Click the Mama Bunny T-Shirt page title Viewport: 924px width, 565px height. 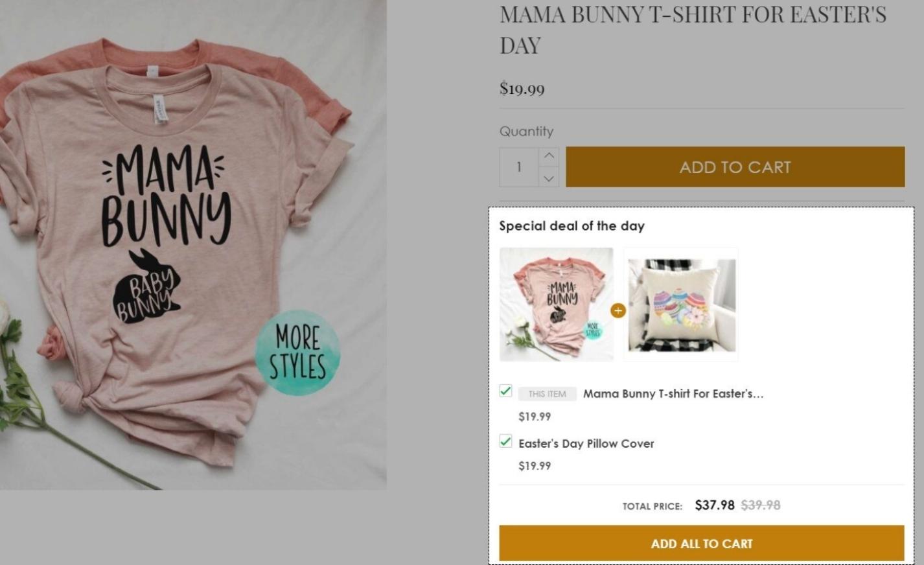coord(692,29)
